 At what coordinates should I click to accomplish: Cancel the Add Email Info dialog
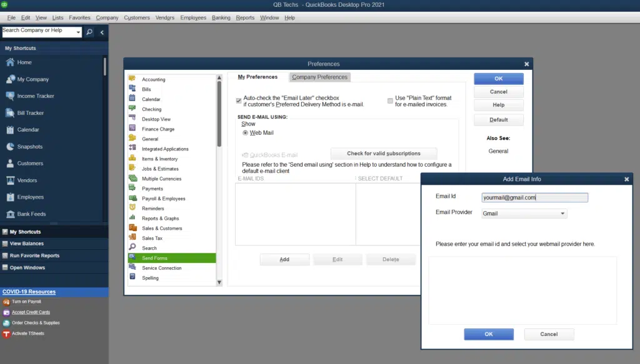[x=549, y=334]
